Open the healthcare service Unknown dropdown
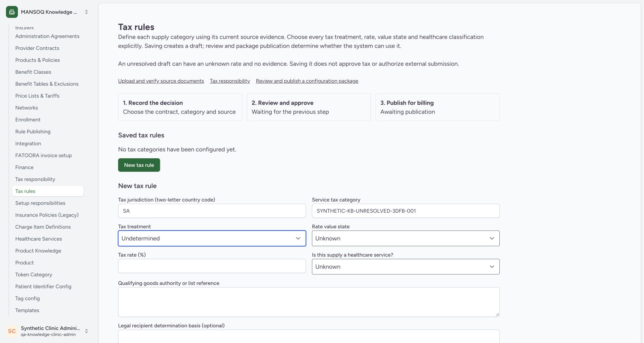The width and height of the screenshot is (644, 343). pyautogui.click(x=405, y=267)
